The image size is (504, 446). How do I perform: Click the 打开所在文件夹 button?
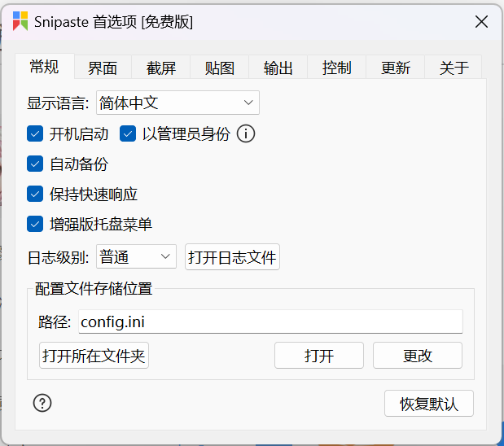click(x=94, y=356)
